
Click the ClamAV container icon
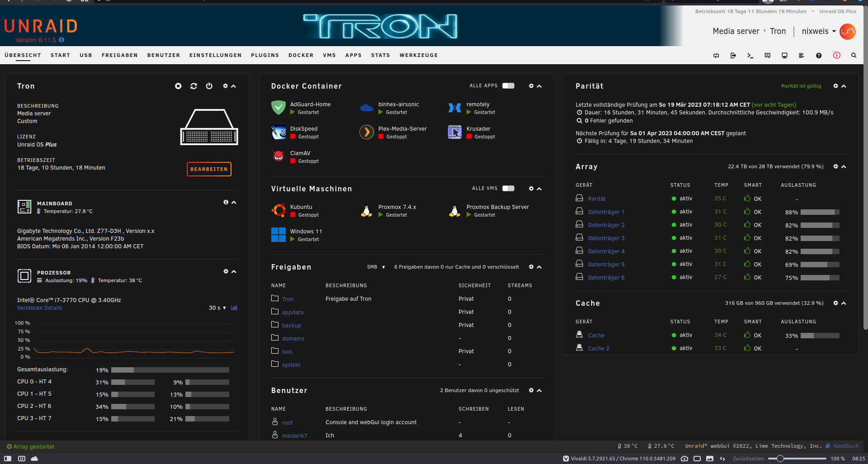coord(278,156)
